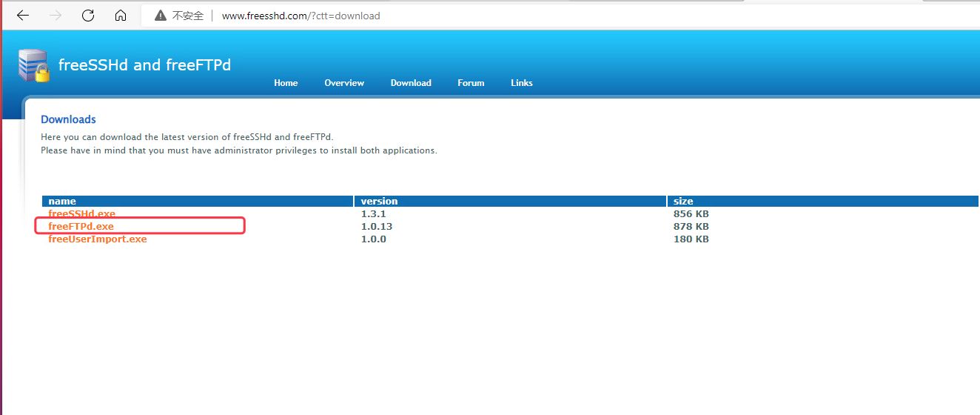Download freeFTPd.exe
The height and width of the screenshot is (415, 980).
pyautogui.click(x=81, y=226)
